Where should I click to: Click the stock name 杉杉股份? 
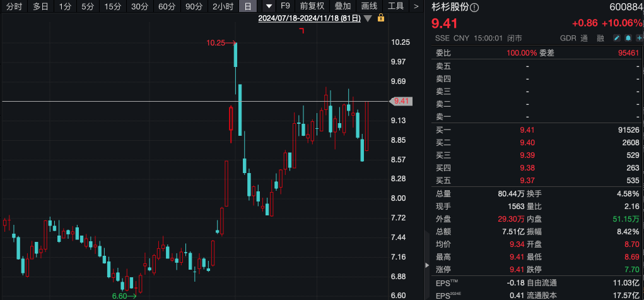450,7
